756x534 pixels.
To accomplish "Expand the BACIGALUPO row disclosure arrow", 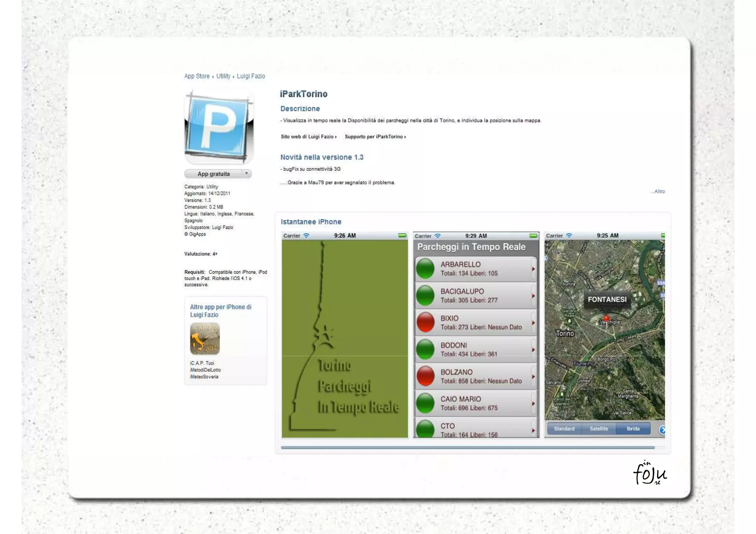I will tap(533, 296).
